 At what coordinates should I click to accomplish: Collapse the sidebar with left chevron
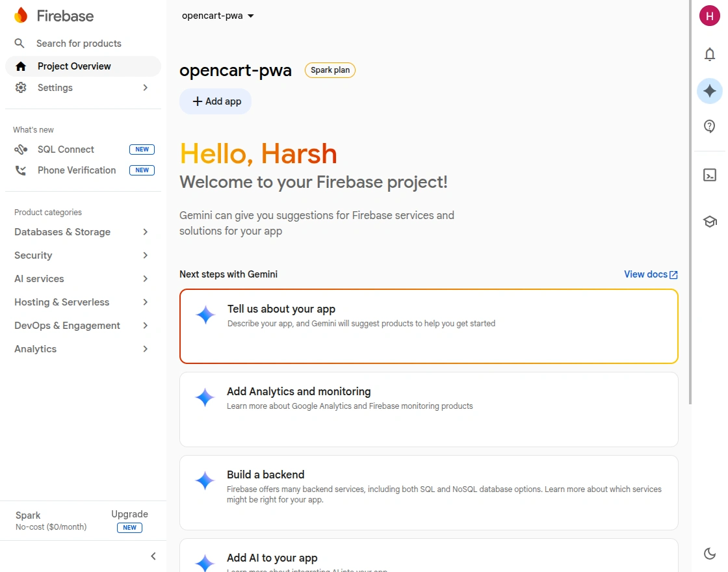pyautogui.click(x=153, y=556)
